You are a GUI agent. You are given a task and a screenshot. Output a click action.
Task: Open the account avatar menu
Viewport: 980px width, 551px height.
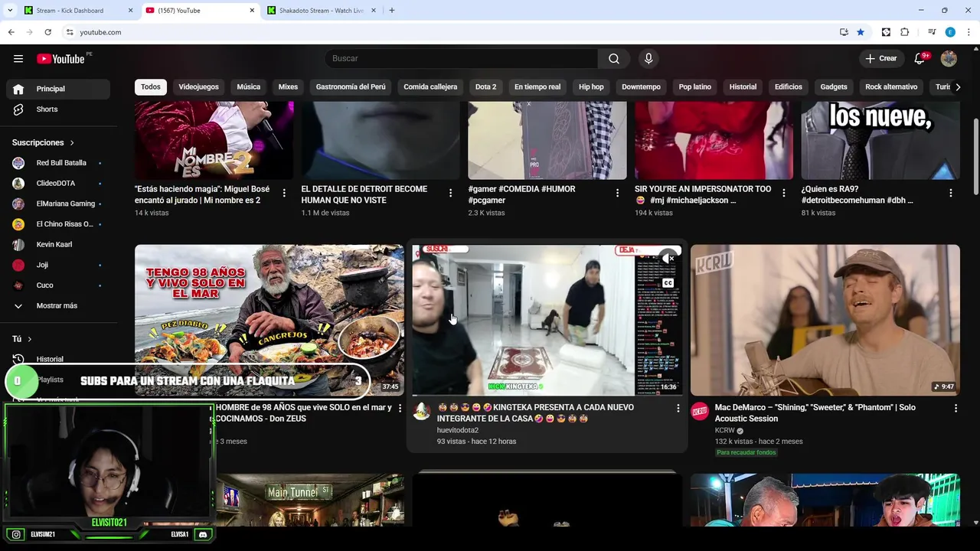pyautogui.click(x=949, y=59)
